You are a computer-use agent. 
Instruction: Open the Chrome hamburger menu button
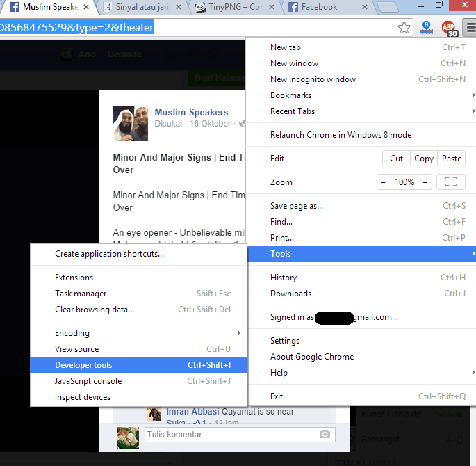(x=470, y=28)
